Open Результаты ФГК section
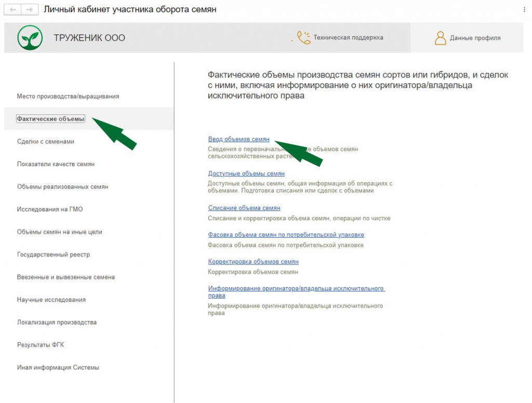Screen dimensions: 532x403 41,345
